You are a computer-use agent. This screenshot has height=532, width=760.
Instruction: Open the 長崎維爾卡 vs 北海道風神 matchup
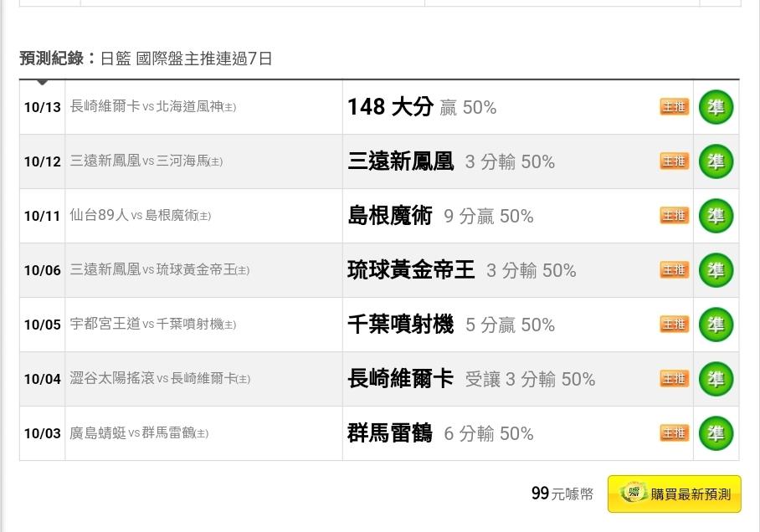(x=153, y=106)
